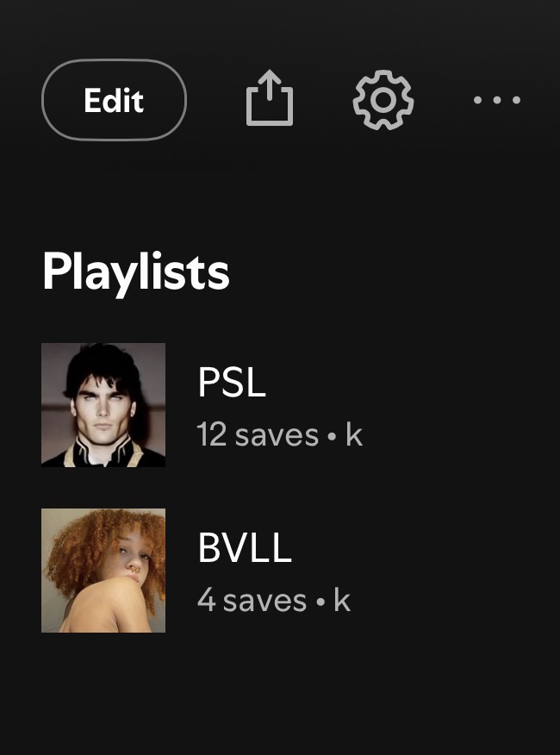Click the letter 'P' in the PSL title
Viewport: 560px width, 755px height.
click(x=208, y=383)
